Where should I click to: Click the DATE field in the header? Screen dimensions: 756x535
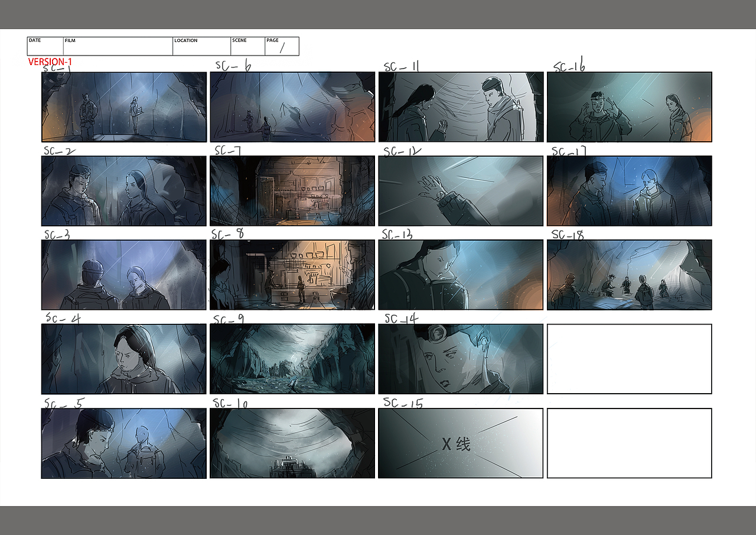click(x=45, y=46)
